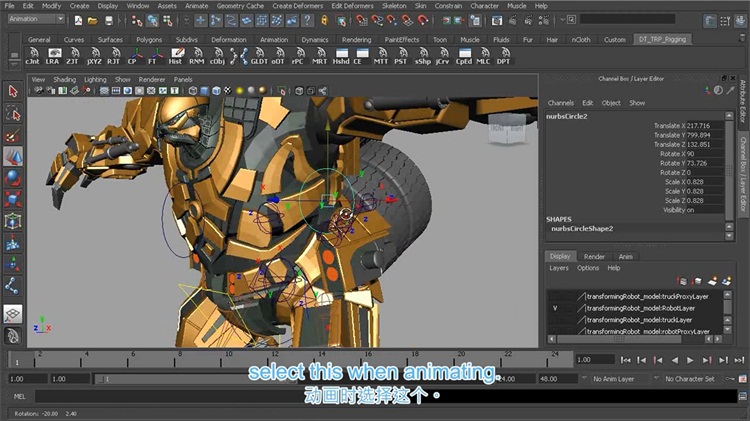Click the MRT shelf button
This screenshot has width=750, height=421.
click(x=320, y=56)
